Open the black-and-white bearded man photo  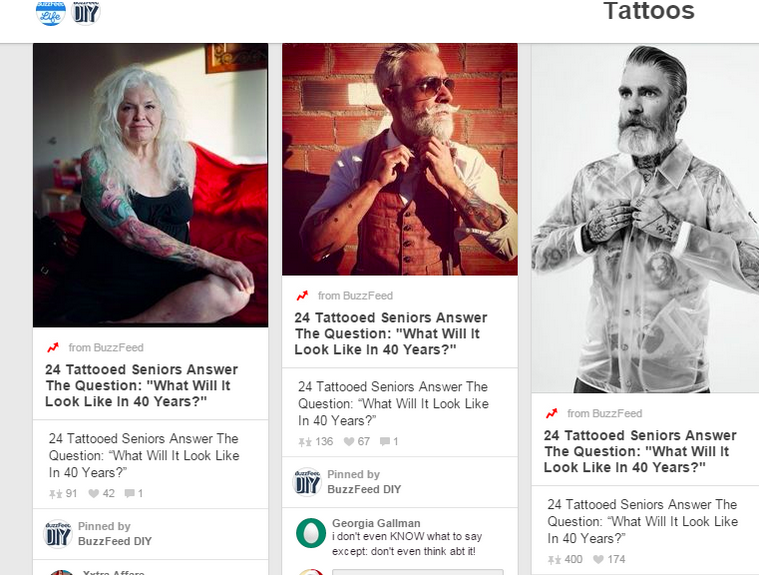tap(645, 218)
